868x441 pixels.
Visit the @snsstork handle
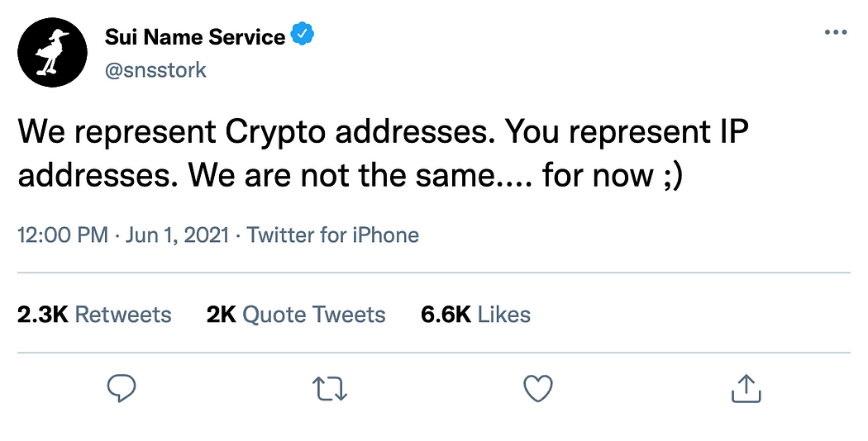(155, 70)
